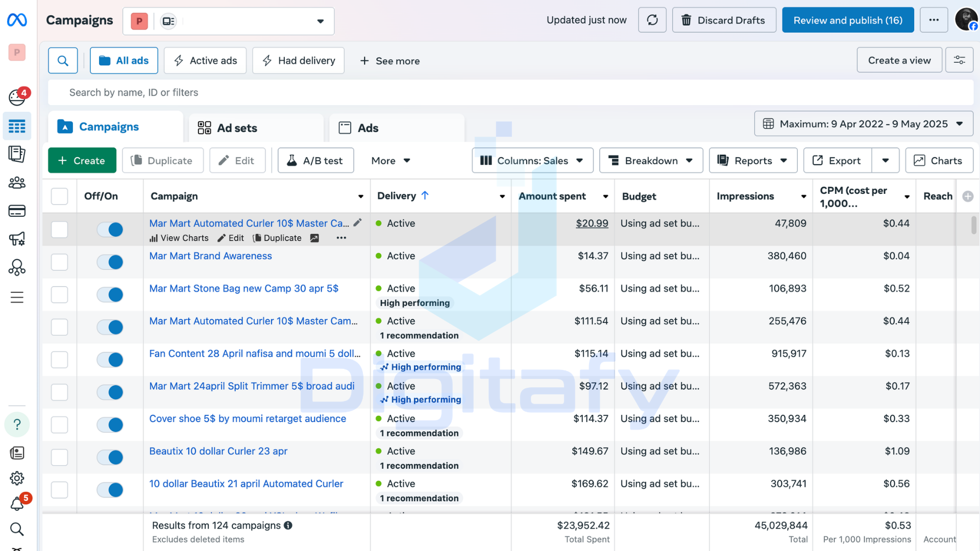This screenshot has height=551, width=980.
Task: Open three-dot menu in first campaign row
Action: pos(341,238)
